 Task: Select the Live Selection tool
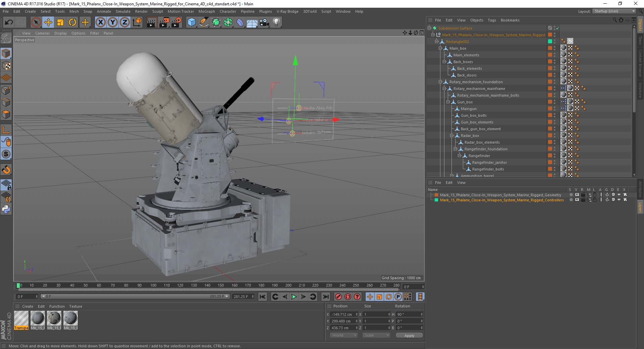(36, 22)
